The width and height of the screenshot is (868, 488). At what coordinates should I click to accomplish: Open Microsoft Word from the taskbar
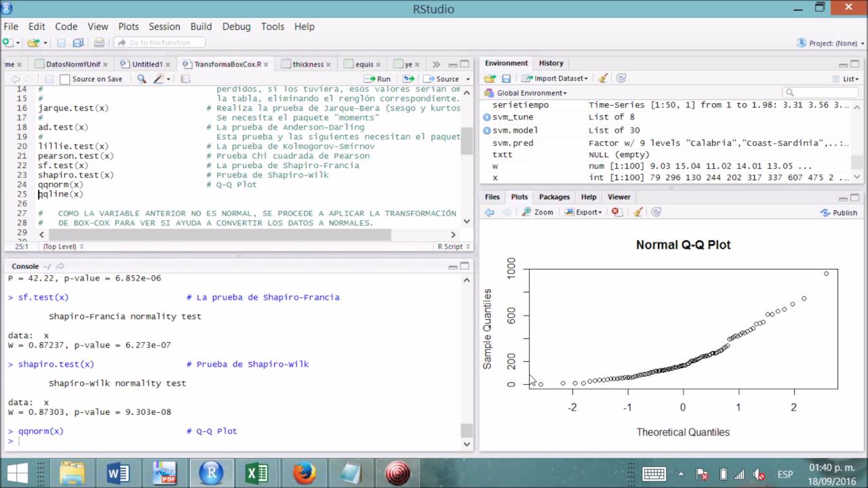(118, 472)
